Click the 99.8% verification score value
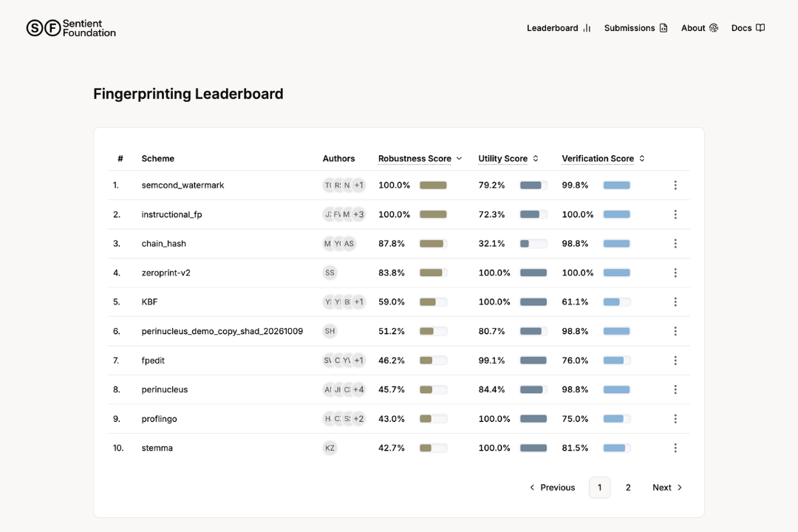This screenshot has width=798, height=532. (575, 185)
